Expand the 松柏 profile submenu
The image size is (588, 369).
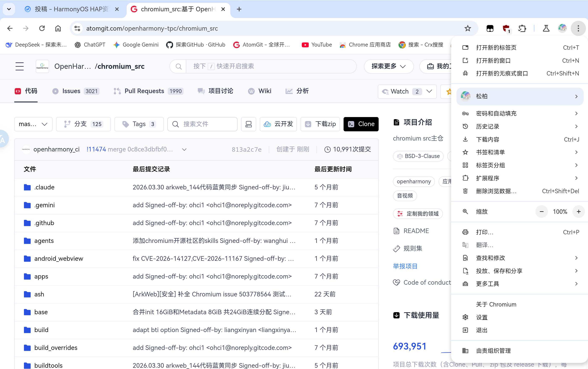point(520,96)
